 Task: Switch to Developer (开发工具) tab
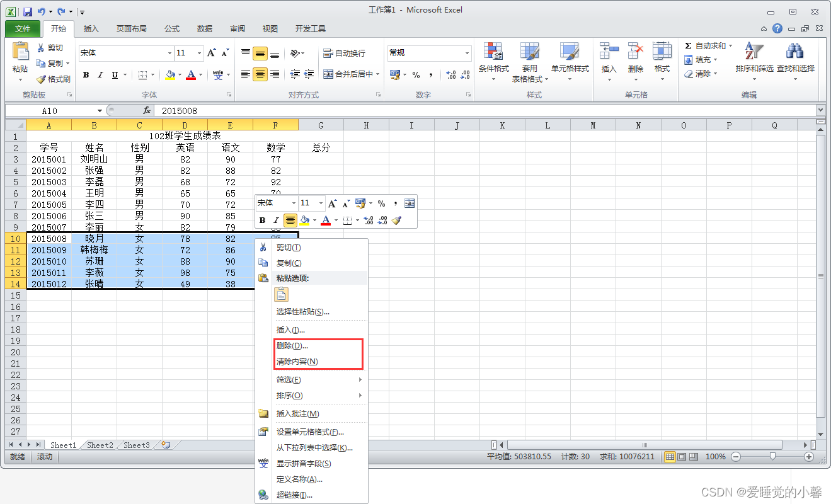tap(311, 29)
